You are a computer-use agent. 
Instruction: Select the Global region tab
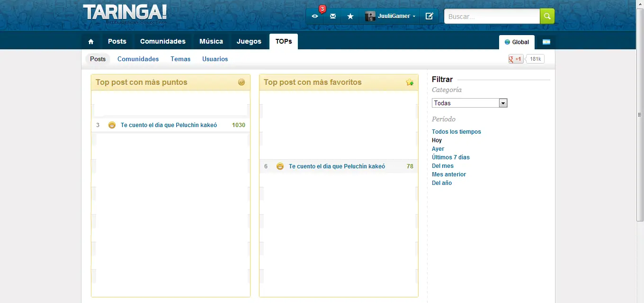517,42
